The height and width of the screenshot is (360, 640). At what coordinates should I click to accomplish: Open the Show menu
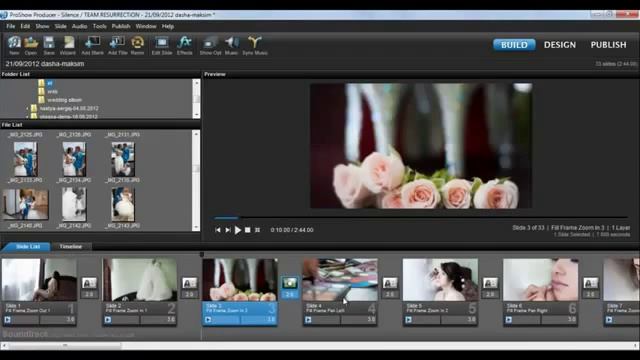point(42,26)
